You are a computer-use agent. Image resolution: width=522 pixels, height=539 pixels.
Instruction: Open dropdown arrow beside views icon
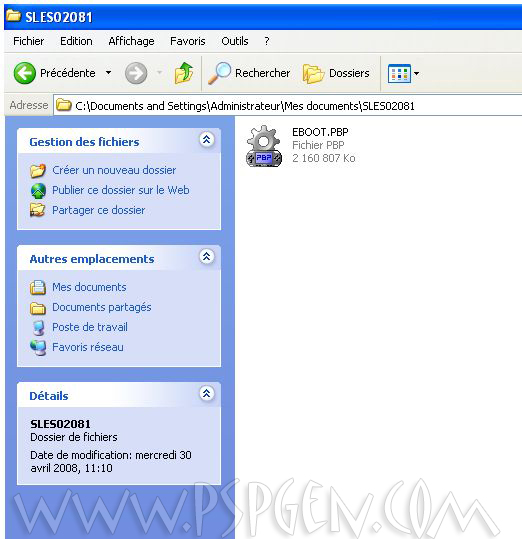[417, 73]
